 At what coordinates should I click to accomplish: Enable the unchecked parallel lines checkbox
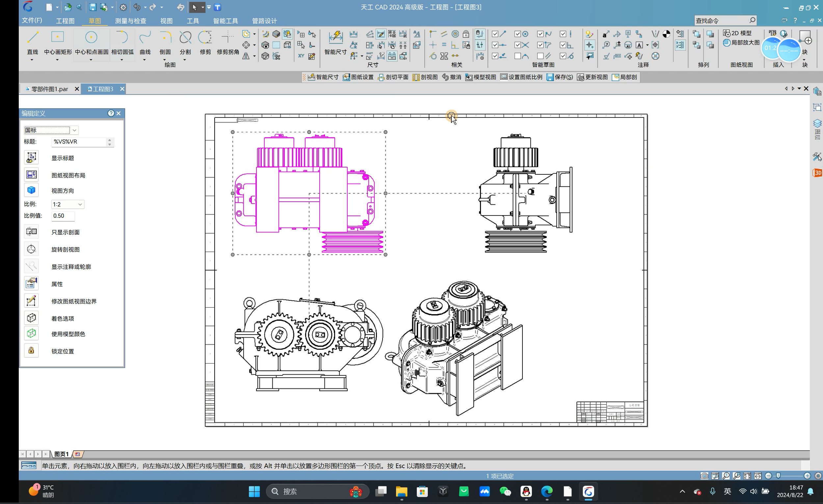(541, 56)
